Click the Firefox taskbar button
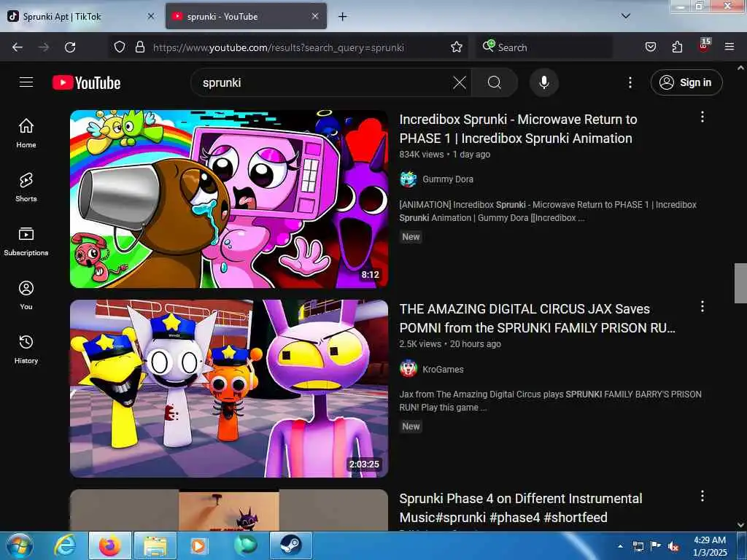Screen dimensions: 747x560 pyautogui.click(x=109, y=545)
